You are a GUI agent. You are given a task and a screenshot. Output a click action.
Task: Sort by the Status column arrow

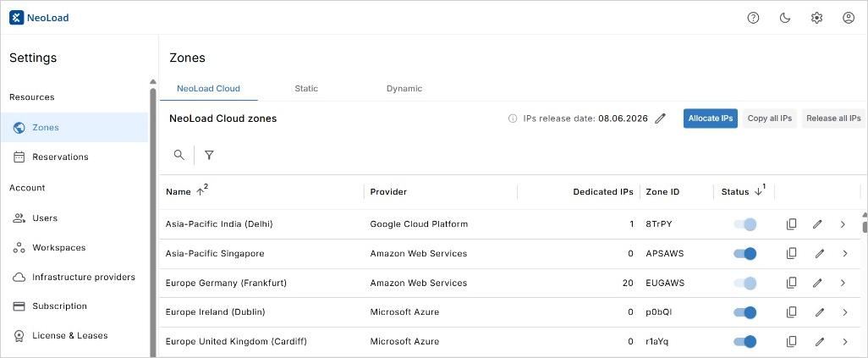[758, 192]
